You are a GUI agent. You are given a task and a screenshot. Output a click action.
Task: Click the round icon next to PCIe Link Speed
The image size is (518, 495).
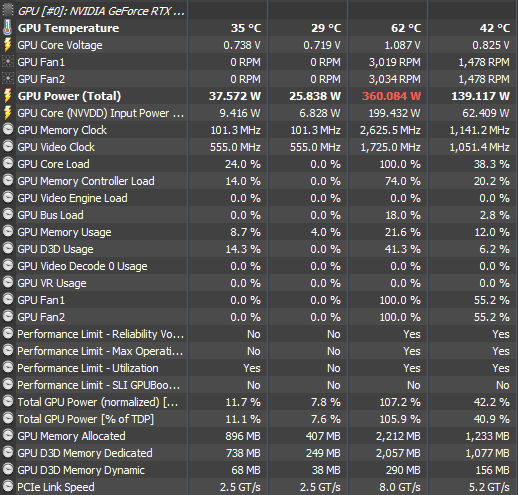(8, 486)
